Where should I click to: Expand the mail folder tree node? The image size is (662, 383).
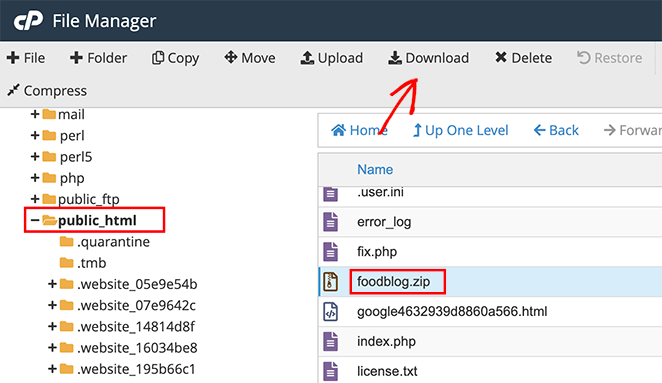click(x=35, y=114)
